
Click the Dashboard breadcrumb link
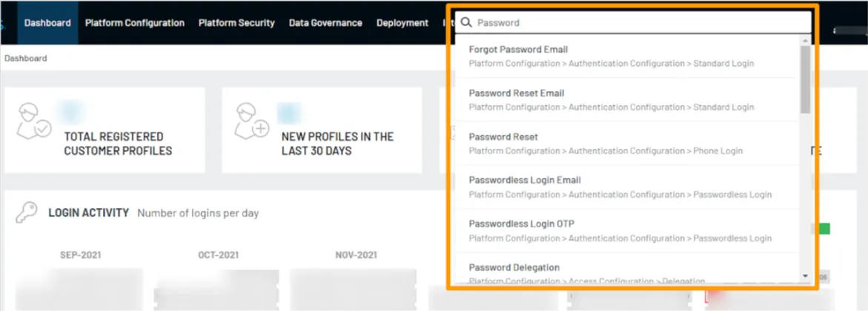[26, 58]
